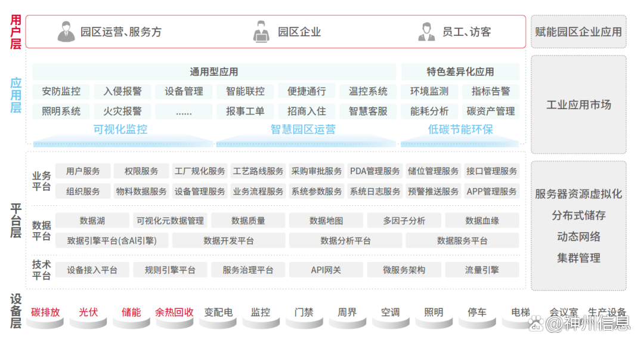Click the 智慧园区运营 blue label

coord(303,129)
